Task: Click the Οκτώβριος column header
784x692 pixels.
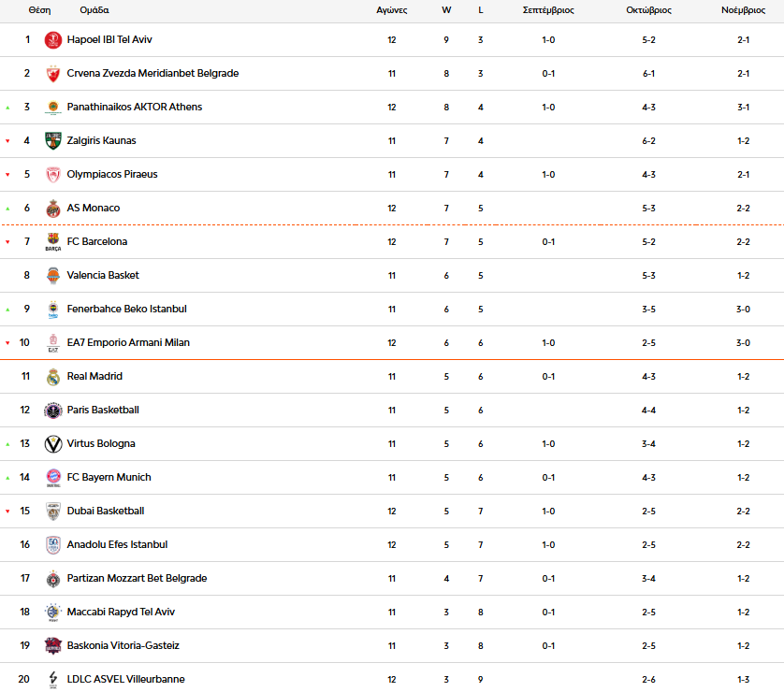Action: (648, 10)
